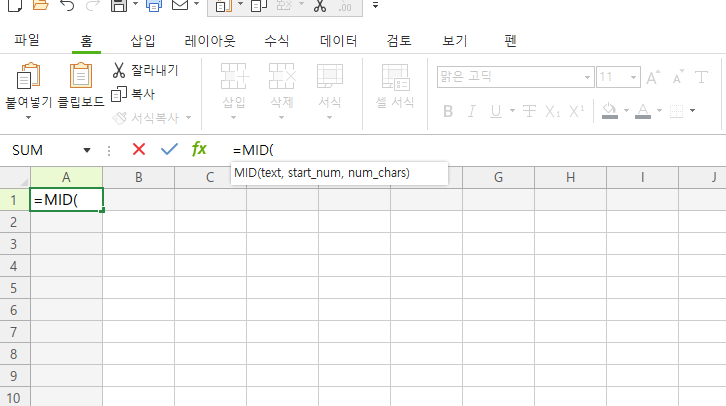Click the text T icon beside font size
This screenshot has height=406, width=726.
point(701,77)
